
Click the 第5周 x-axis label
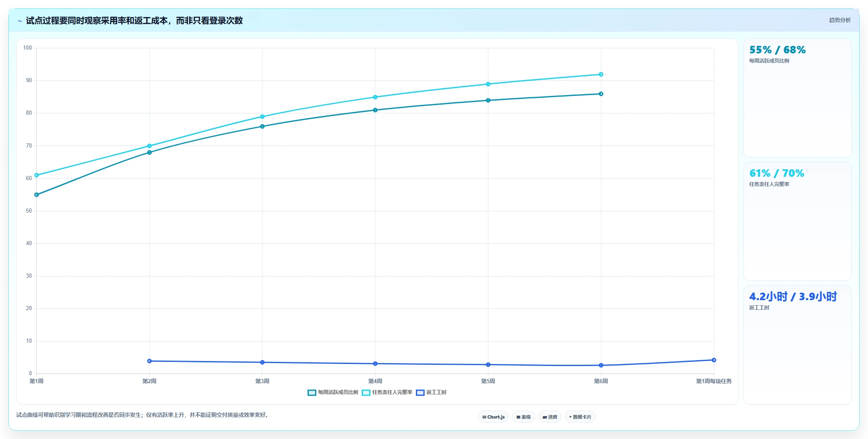tap(488, 381)
